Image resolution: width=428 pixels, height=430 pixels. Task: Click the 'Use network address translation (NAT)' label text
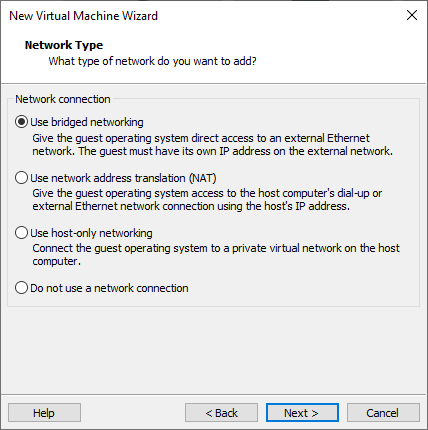pyautogui.click(x=123, y=178)
